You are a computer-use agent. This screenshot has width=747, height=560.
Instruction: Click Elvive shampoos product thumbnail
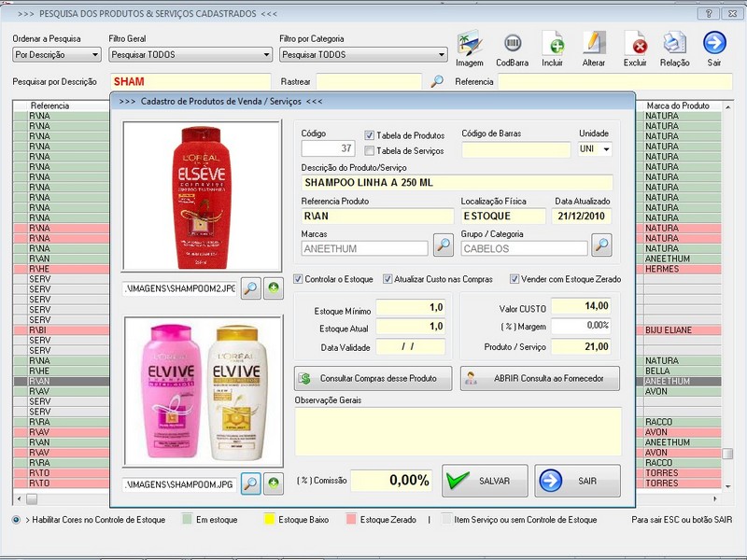pos(204,390)
